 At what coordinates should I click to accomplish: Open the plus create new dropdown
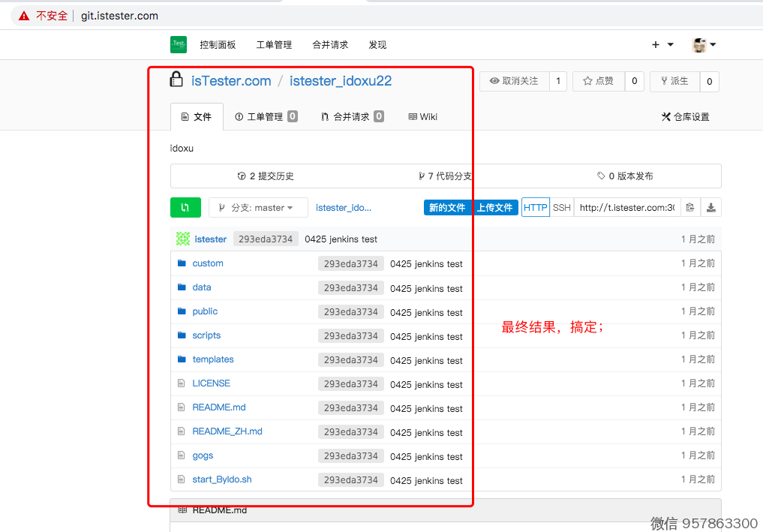662,45
